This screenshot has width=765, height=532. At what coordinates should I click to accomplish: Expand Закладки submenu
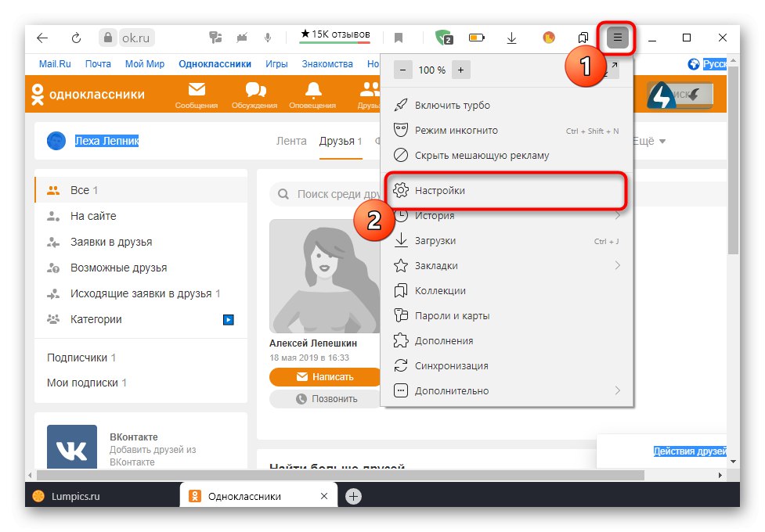507,266
